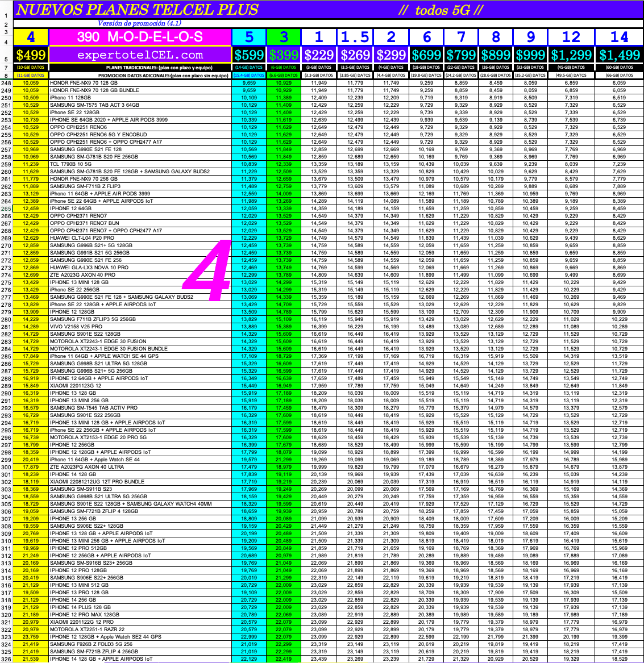Click the 'VIVO V2158 V25 PRO' cell
The image size is (644, 663).
pos(140,327)
